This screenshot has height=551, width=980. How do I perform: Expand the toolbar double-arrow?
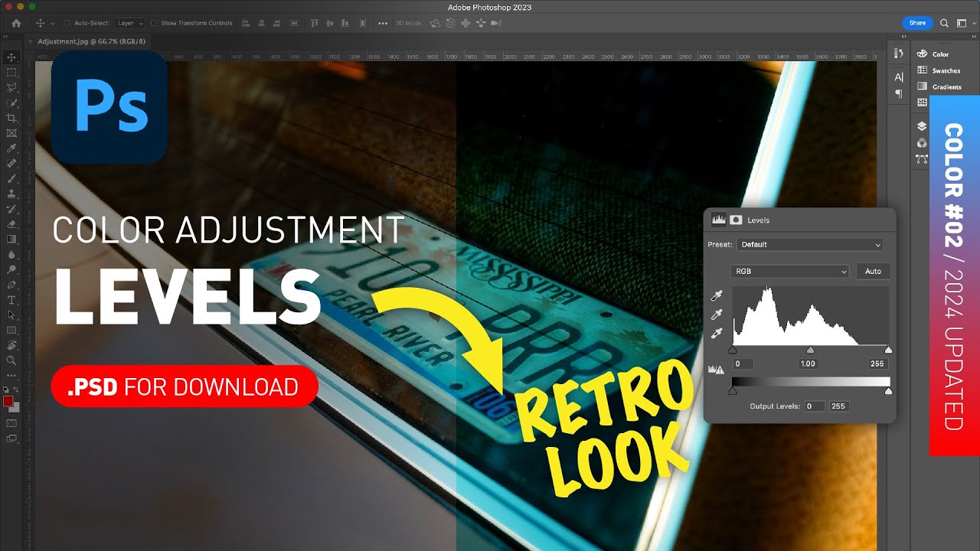point(5,36)
